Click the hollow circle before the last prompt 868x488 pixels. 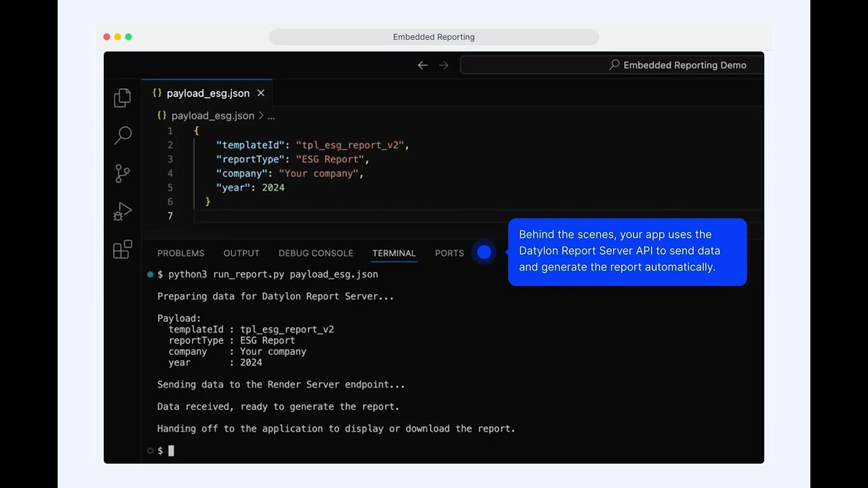150,451
